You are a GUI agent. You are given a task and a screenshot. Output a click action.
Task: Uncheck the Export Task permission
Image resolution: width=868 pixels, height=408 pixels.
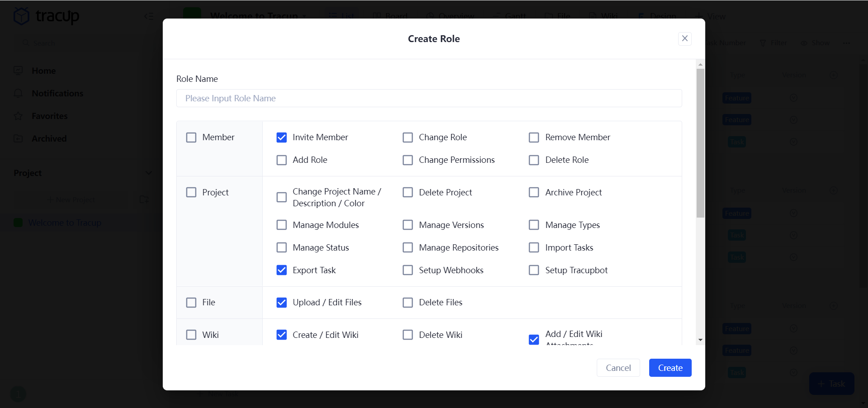(x=281, y=270)
